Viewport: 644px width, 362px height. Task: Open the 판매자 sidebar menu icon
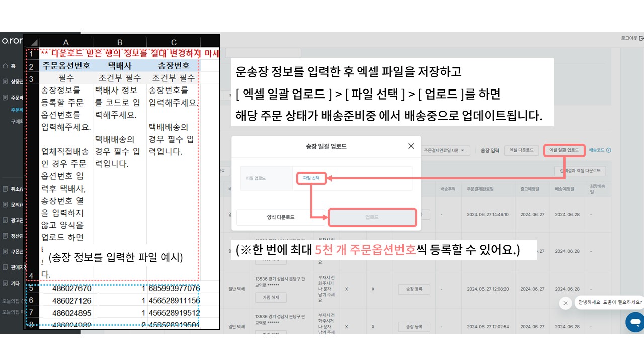5,267
